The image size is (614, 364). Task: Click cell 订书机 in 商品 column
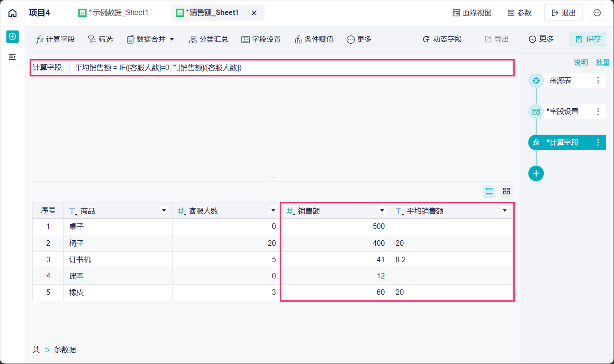tap(118, 260)
